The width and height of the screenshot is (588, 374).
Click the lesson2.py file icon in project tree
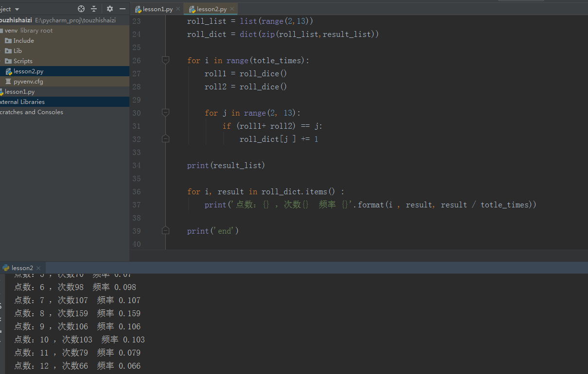tap(10, 71)
